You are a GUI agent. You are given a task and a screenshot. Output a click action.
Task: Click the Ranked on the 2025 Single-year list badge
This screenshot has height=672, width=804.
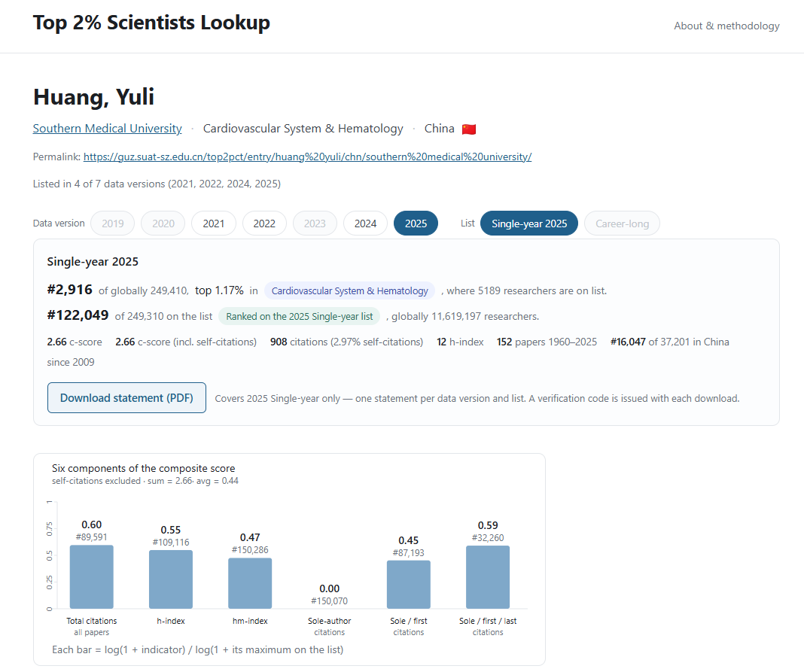300,316
